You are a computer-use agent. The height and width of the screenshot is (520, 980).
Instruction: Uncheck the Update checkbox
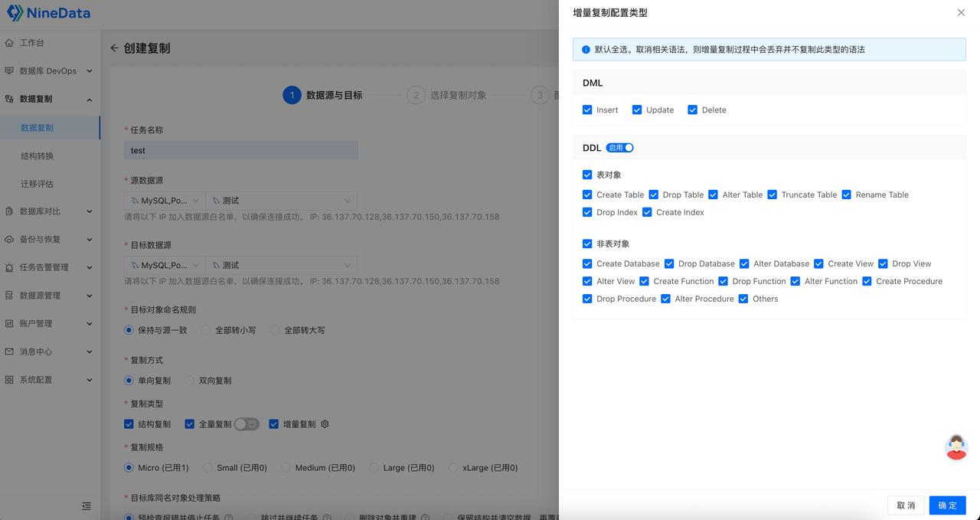point(637,110)
